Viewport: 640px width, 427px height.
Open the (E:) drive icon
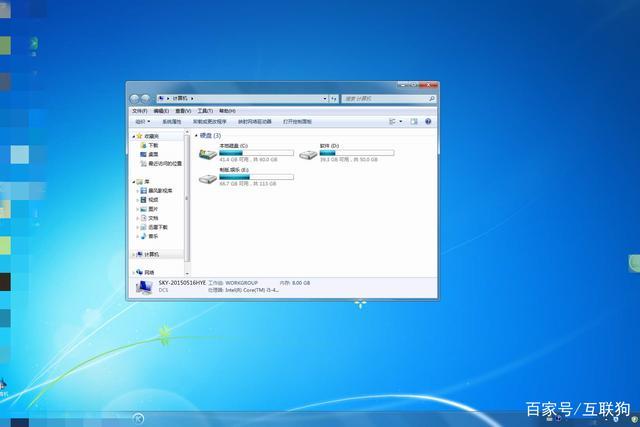pos(208,177)
